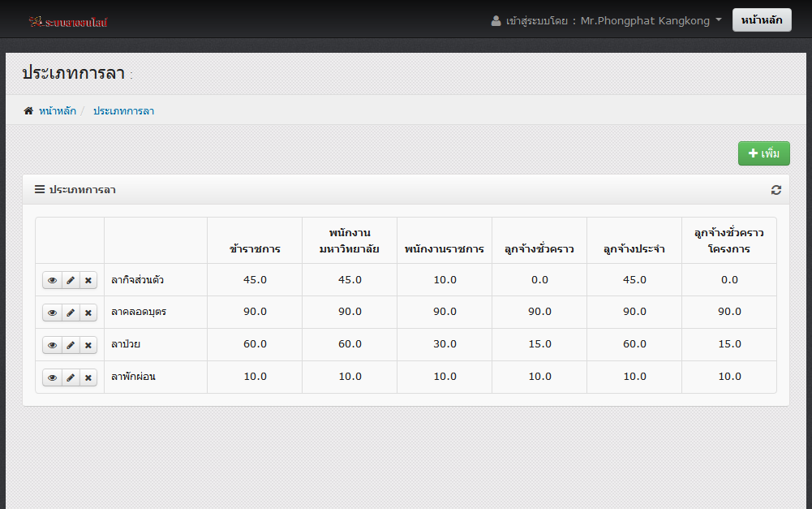Image resolution: width=812 pixels, height=509 pixels.
Task: Click the user avatar icon in header
Action: pyautogui.click(x=496, y=21)
